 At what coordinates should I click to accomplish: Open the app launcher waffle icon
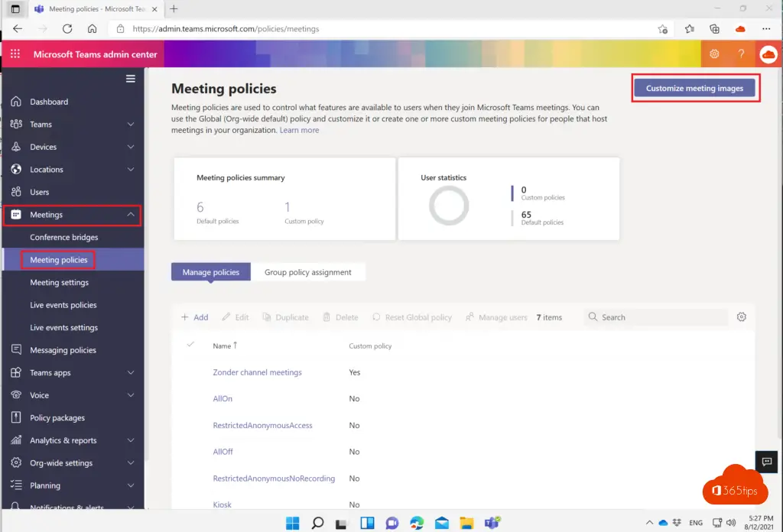click(15, 54)
